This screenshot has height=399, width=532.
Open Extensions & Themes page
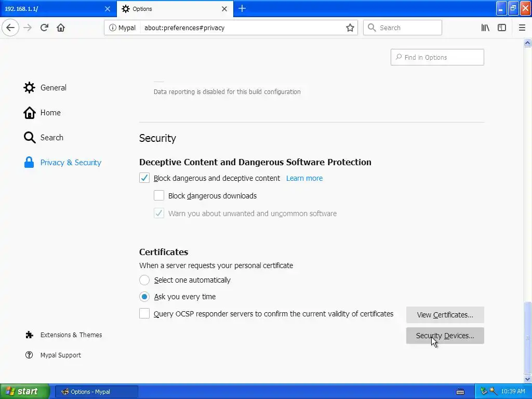pos(71,335)
